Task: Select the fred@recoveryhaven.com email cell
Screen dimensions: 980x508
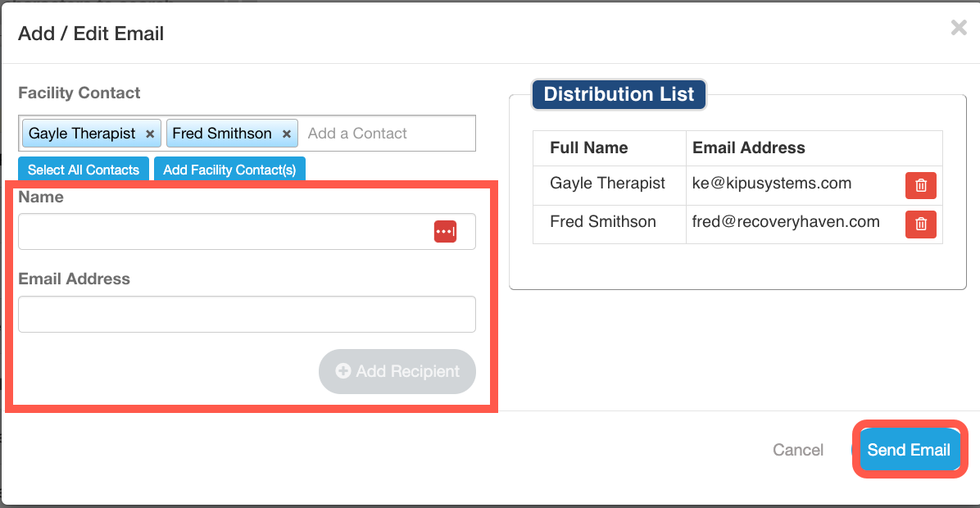Action: click(x=786, y=222)
